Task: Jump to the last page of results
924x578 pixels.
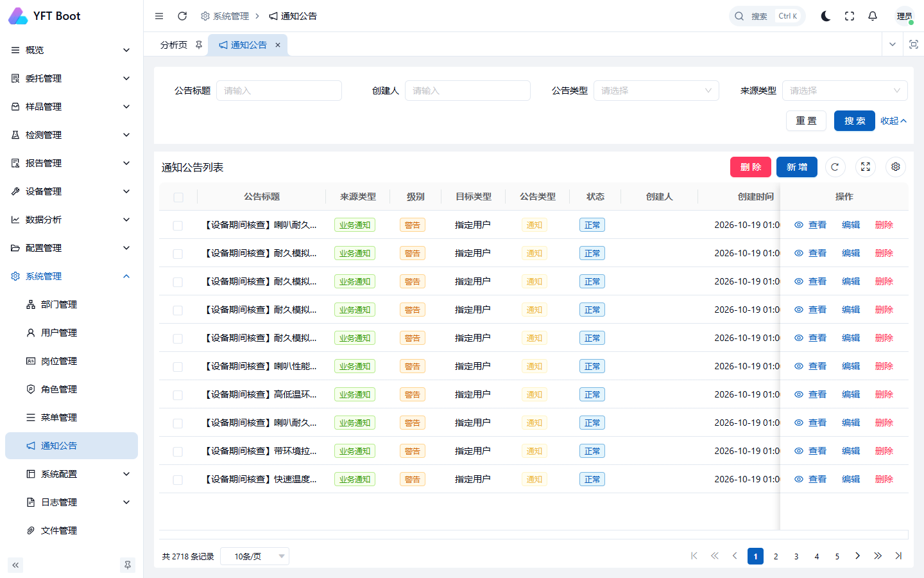Action: pyautogui.click(x=898, y=556)
